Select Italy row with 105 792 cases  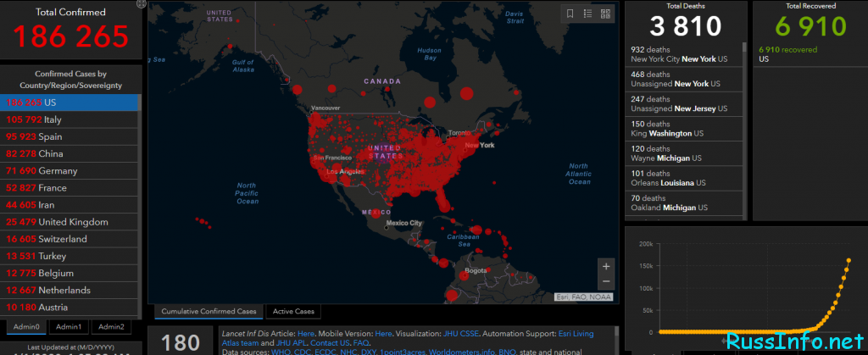pos(69,119)
